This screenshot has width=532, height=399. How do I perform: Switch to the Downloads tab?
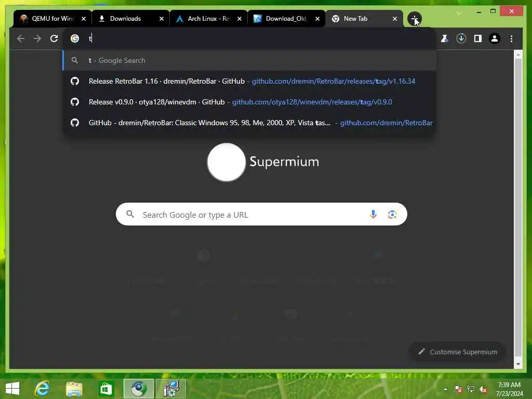pos(130,19)
